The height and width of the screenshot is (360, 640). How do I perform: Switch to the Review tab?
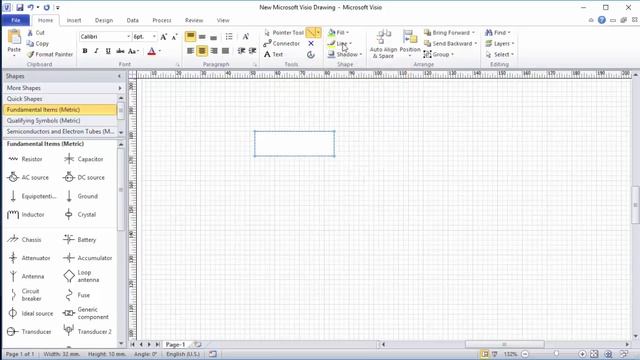[x=194, y=20]
